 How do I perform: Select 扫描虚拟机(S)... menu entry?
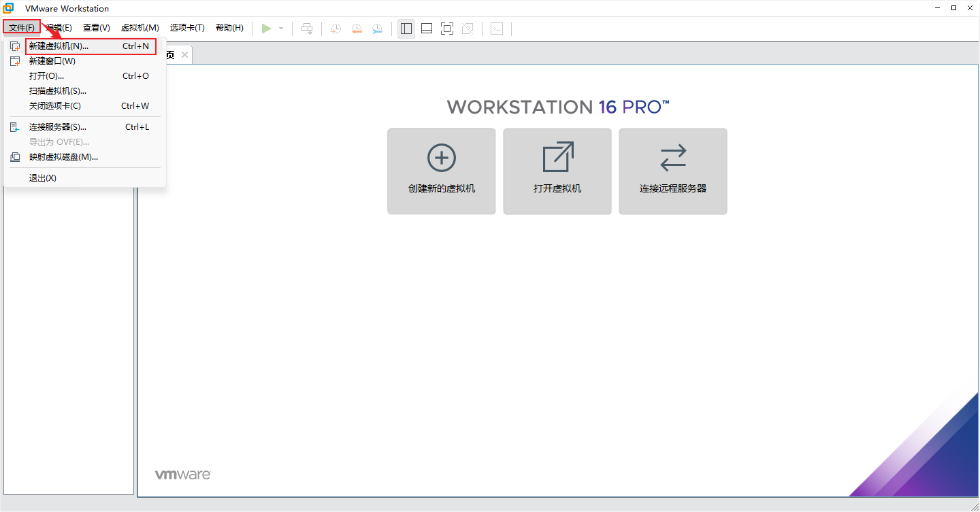click(85, 91)
